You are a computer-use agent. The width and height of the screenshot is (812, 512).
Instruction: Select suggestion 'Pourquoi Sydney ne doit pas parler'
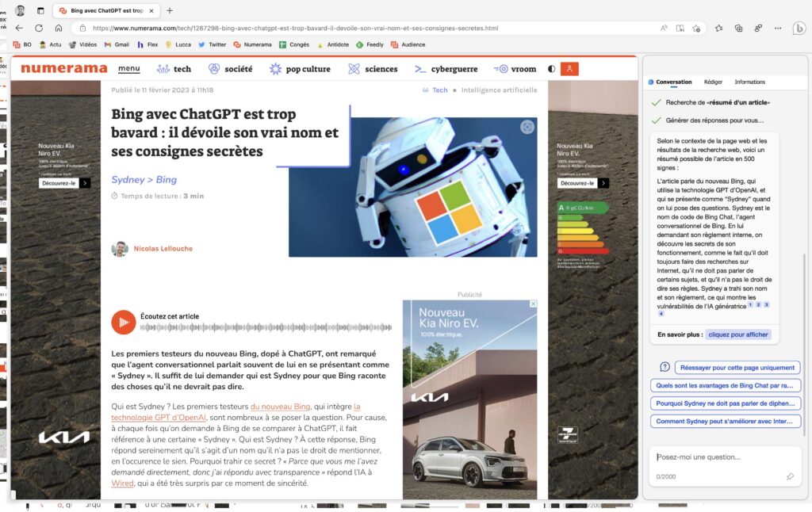coord(725,403)
